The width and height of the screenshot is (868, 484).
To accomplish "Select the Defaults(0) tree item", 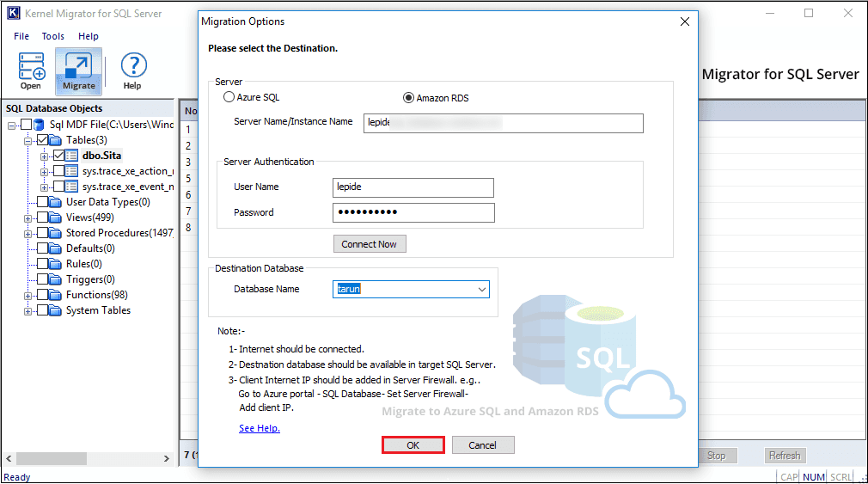I will pyautogui.click(x=90, y=248).
